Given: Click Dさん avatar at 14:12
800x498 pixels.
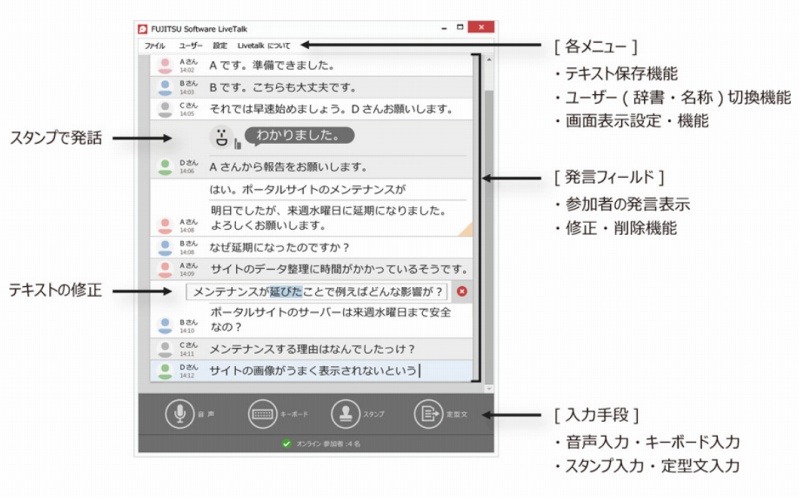Looking at the screenshot, I should [165, 371].
